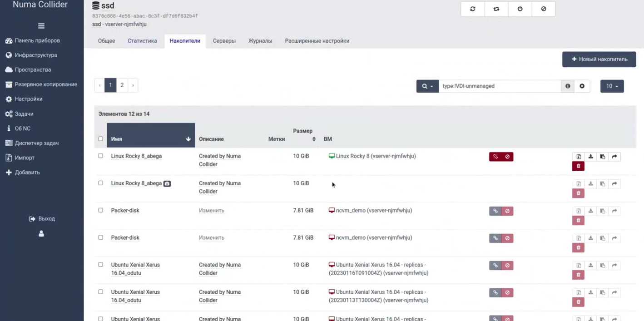Go to page 2 in pagination

point(122,85)
